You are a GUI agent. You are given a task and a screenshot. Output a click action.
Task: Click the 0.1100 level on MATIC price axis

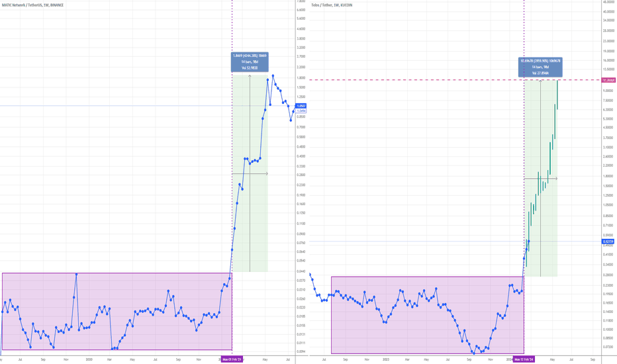coord(301,224)
